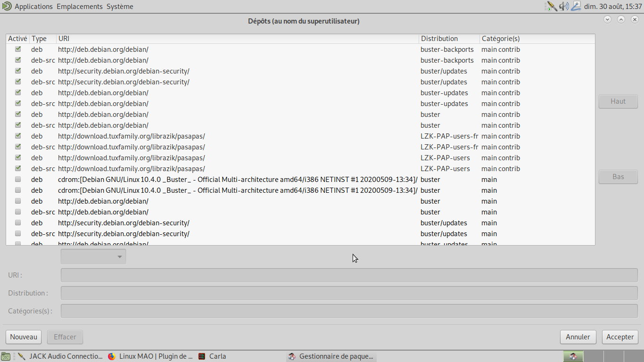Open the volume speaker icon

pos(564,6)
